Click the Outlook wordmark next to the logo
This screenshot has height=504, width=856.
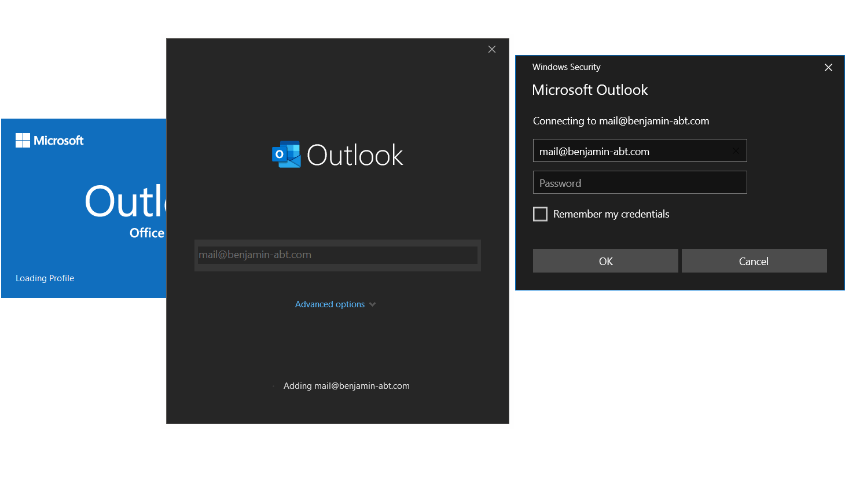click(355, 154)
